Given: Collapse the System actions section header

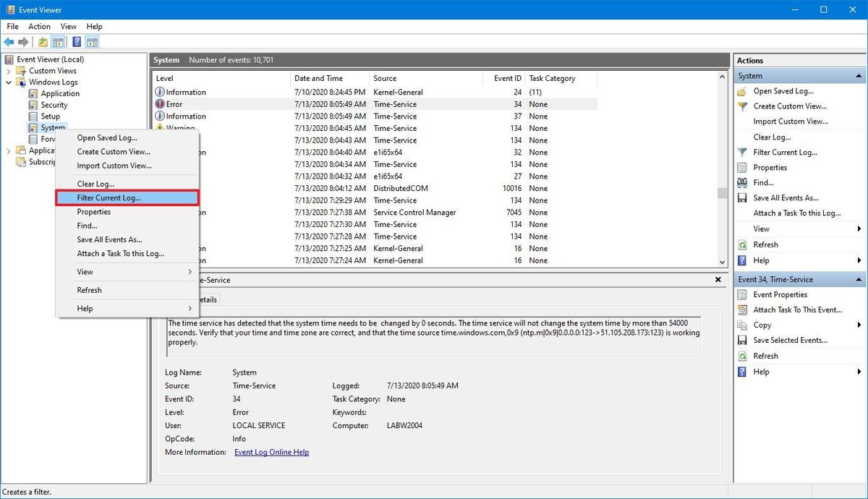Looking at the screenshot, I should (x=859, y=75).
